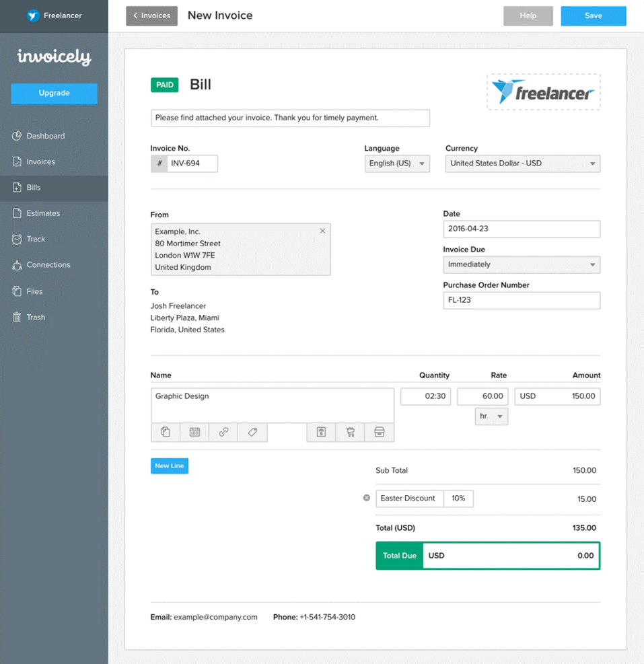Screen dimensions: 644x664
Task: Open the calendar icon below Graphic Design
Action: click(194, 432)
